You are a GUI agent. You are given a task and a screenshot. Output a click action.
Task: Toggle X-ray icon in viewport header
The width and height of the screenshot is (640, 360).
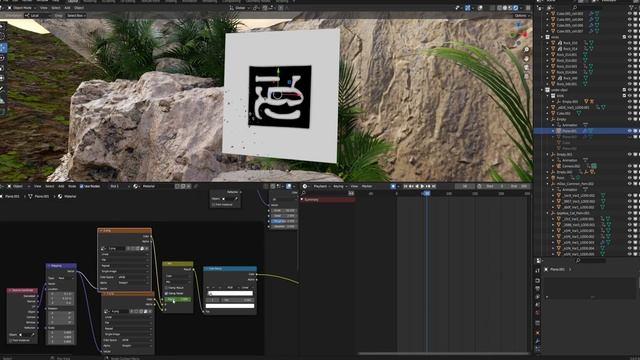pyautogui.click(x=492, y=8)
